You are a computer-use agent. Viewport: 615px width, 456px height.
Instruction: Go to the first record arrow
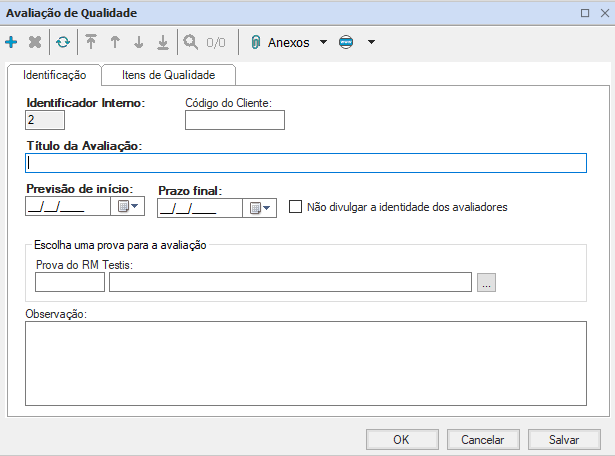click(x=91, y=43)
